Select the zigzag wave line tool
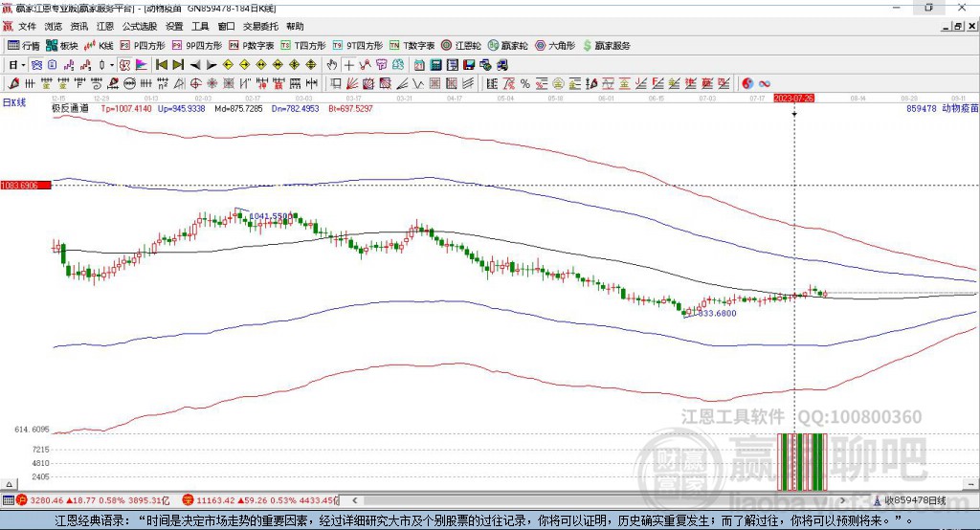The image size is (980, 530). click(x=419, y=84)
